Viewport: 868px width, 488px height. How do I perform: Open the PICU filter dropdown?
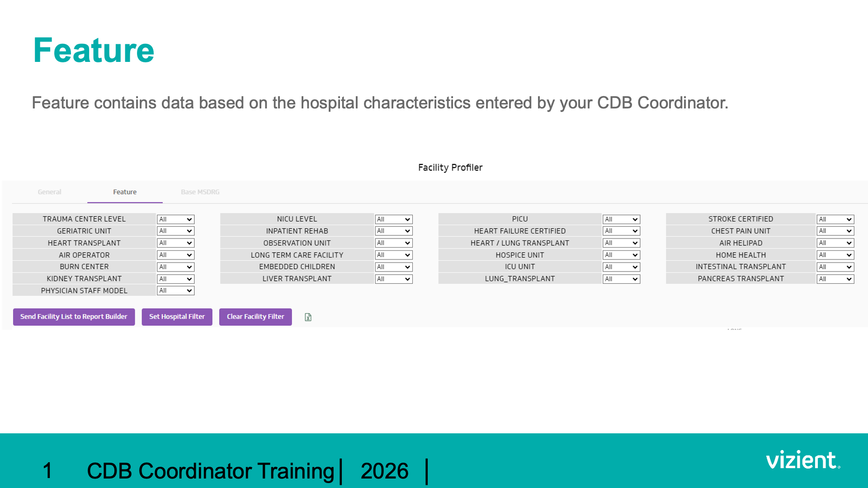621,219
